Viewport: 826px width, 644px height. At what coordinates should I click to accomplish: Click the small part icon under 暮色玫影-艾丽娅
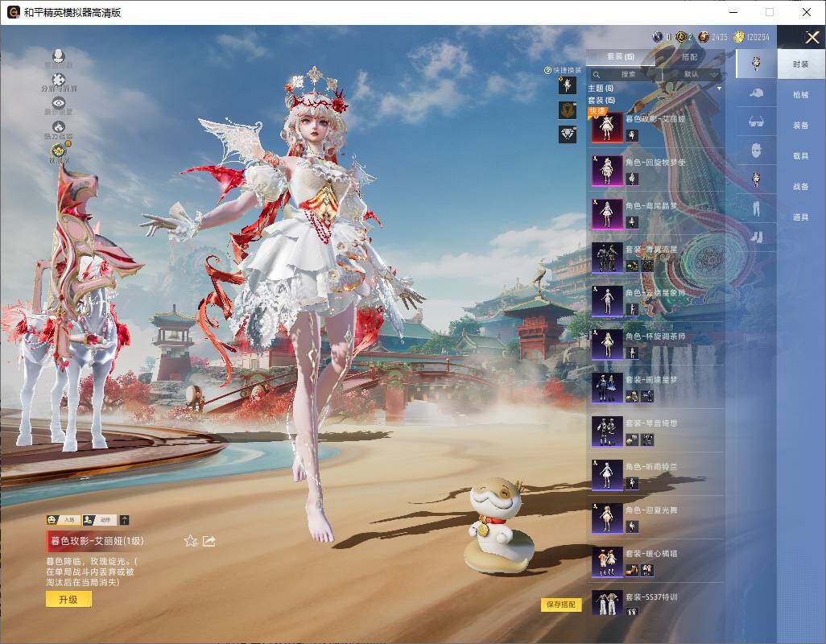tap(632, 136)
